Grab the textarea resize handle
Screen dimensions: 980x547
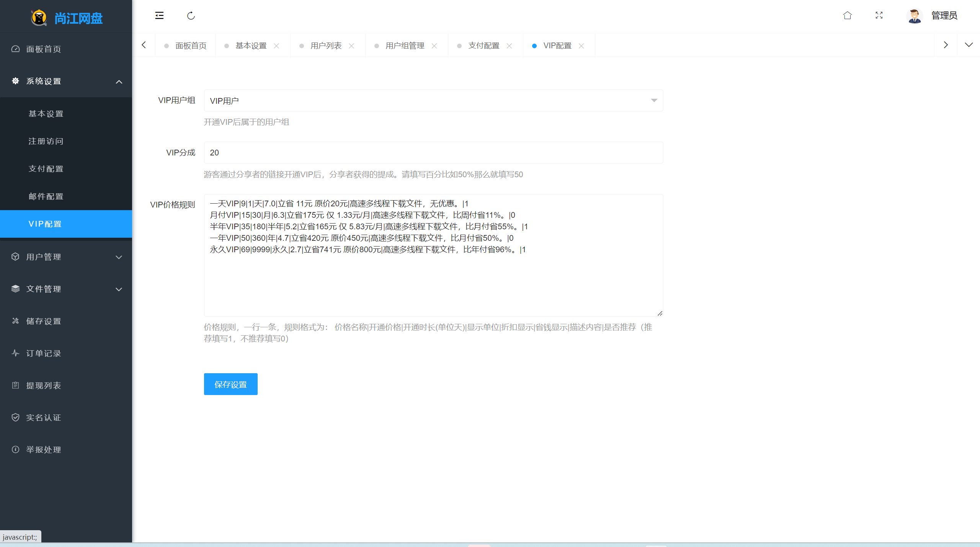pos(660,313)
